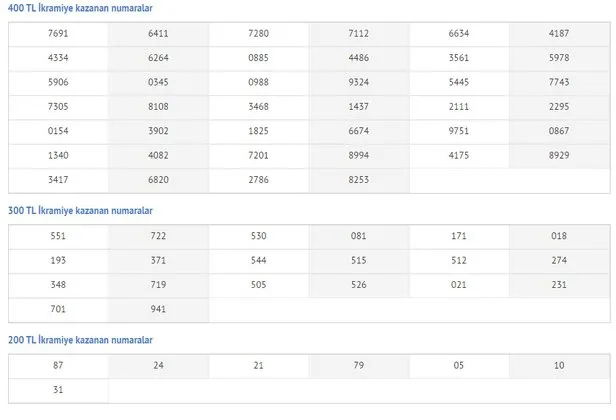Select the number 021 cell
This screenshot has width=616, height=420.
click(x=459, y=286)
